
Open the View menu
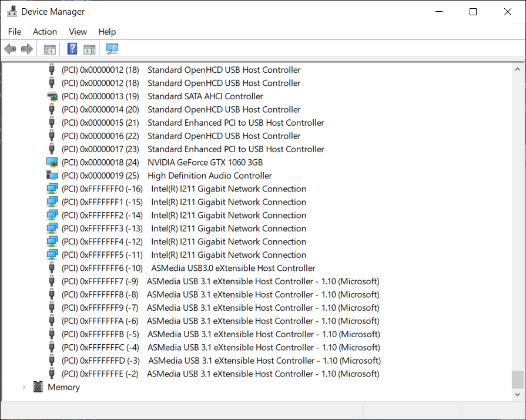(x=78, y=32)
